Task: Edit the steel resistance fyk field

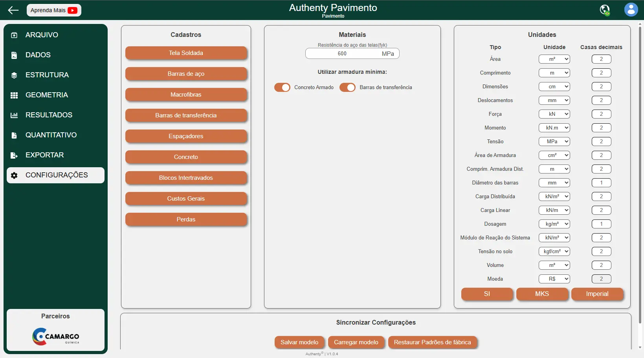Action: point(352,54)
